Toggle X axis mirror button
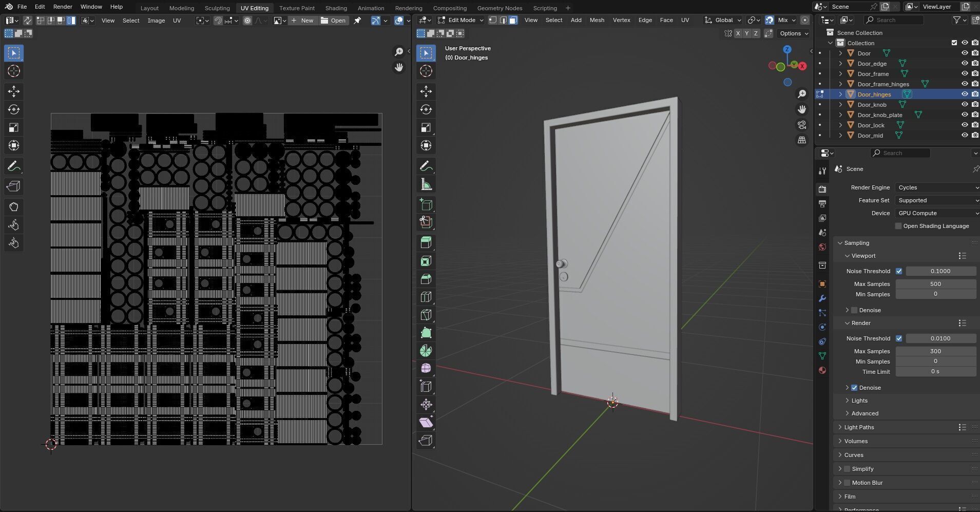Image resolution: width=980 pixels, height=512 pixels. 738,33
